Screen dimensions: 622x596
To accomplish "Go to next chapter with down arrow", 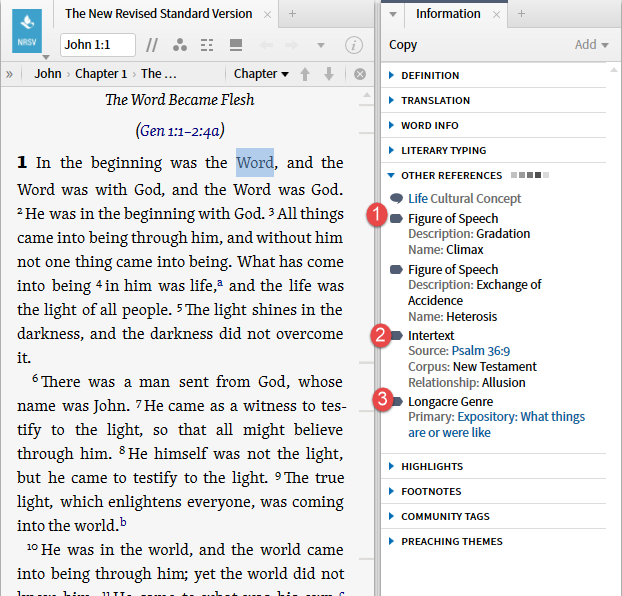I will click(329, 74).
